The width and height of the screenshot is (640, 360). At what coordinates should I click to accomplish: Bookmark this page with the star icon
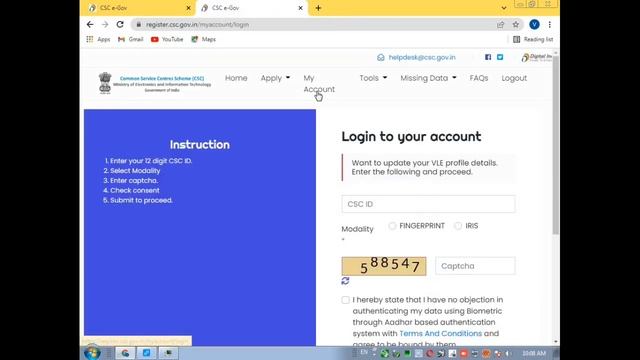pyautogui.click(x=516, y=24)
